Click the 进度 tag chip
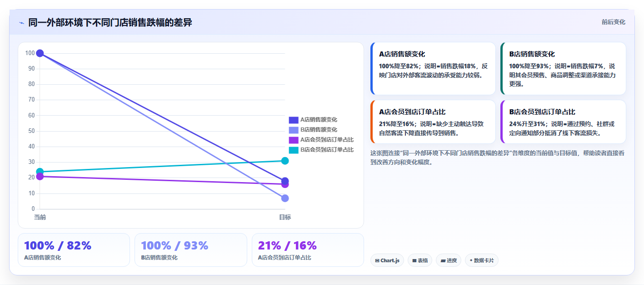Image resolution: width=644 pixels, height=285 pixels. tap(449, 260)
